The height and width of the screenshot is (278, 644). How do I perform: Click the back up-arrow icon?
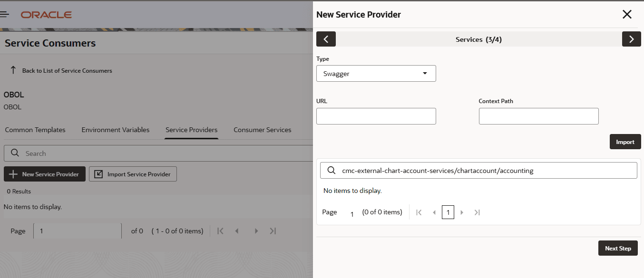[x=13, y=70]
